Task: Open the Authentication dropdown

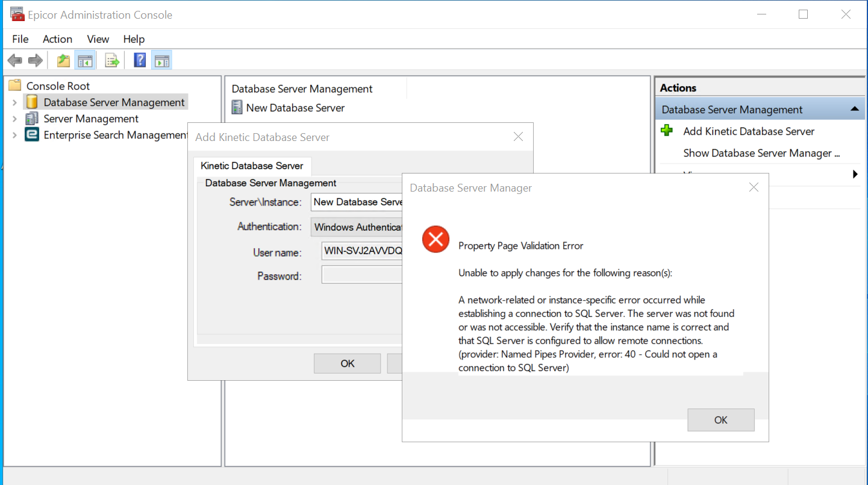Action: (x=357, y=227)
